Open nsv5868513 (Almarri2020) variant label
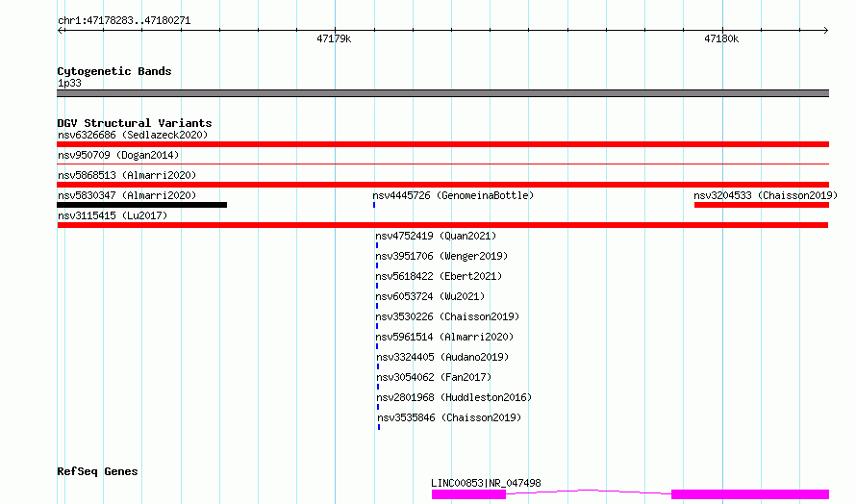Image resolution: width=856 pixels, height=504 pixels. point(127,175)
